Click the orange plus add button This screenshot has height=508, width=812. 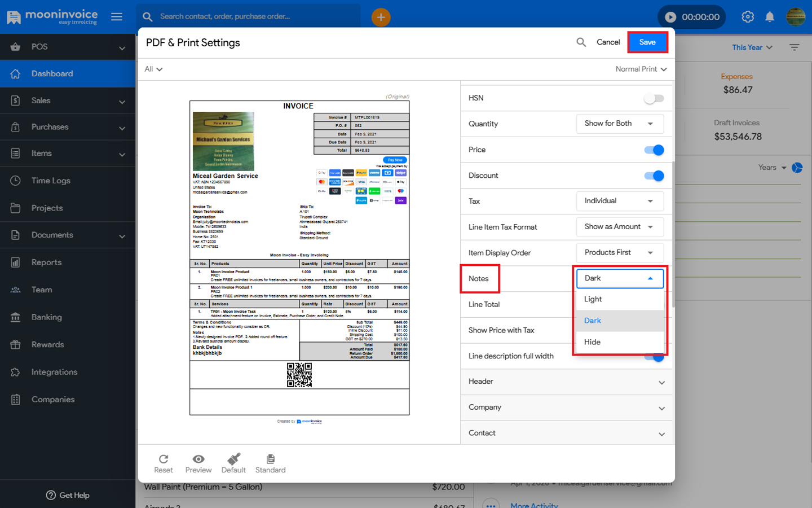click(x=381, y=17)
